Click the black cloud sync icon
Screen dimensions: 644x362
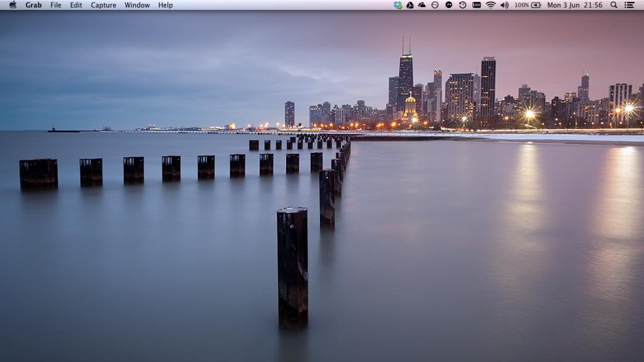click(422, 5)
